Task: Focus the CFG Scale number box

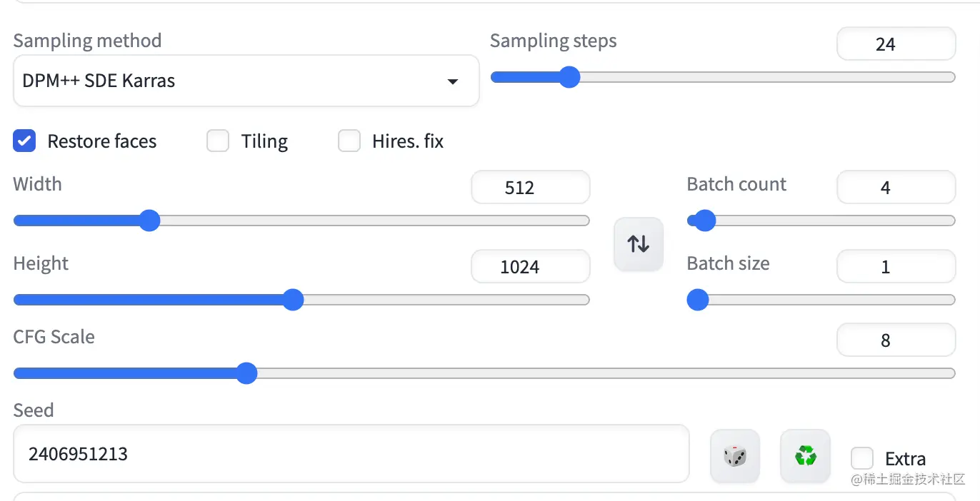Action: tap(896, 340)
